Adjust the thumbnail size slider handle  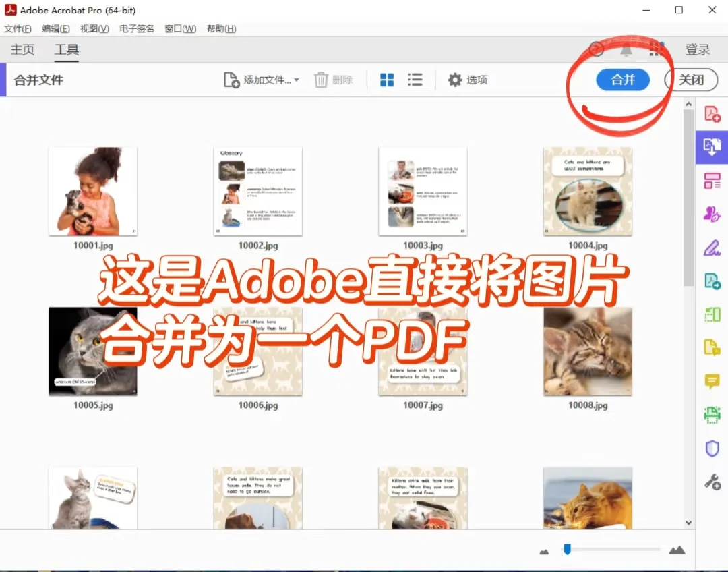coord(567,550)
